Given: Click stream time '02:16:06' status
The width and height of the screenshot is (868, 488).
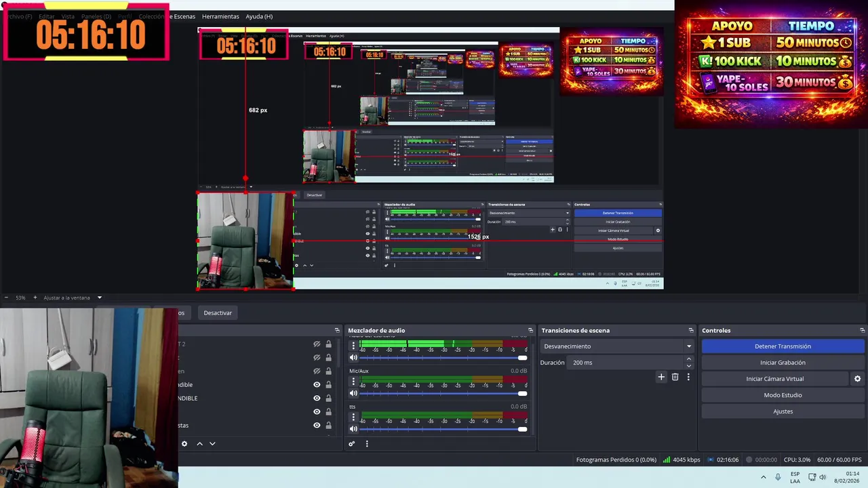Looking at the screenshot, I should [x=723, y=460].
